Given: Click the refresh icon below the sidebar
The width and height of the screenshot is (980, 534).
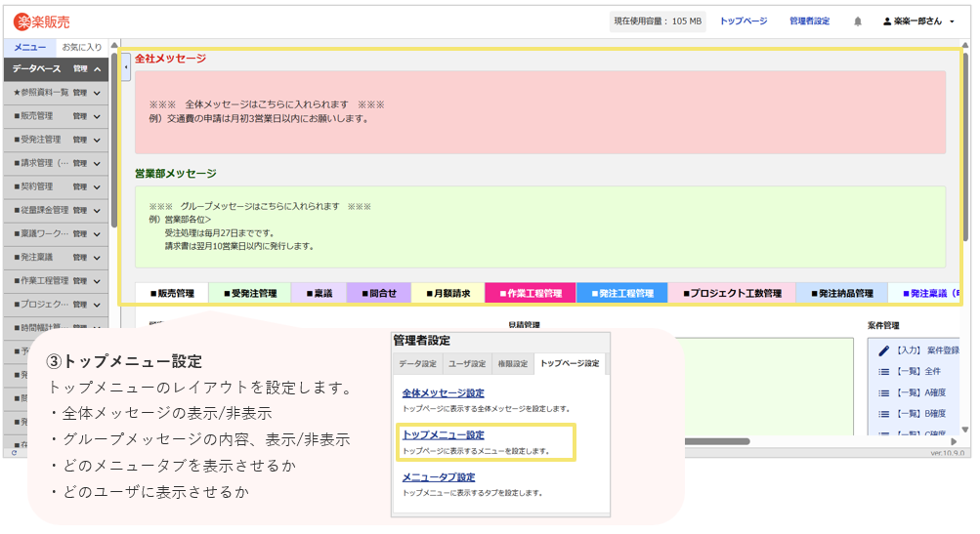Looking at the screenshot, I should point(14,453).
